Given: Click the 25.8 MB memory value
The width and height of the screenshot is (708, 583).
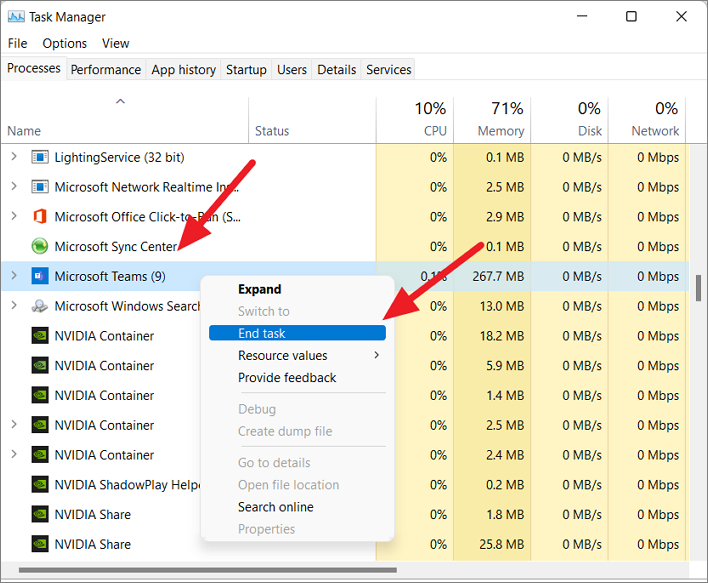Looking at the screenshot, I should point(502,544).
